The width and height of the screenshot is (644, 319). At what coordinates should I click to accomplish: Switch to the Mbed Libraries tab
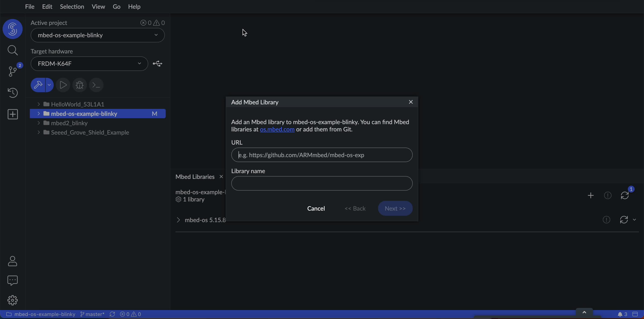point(195,177)
